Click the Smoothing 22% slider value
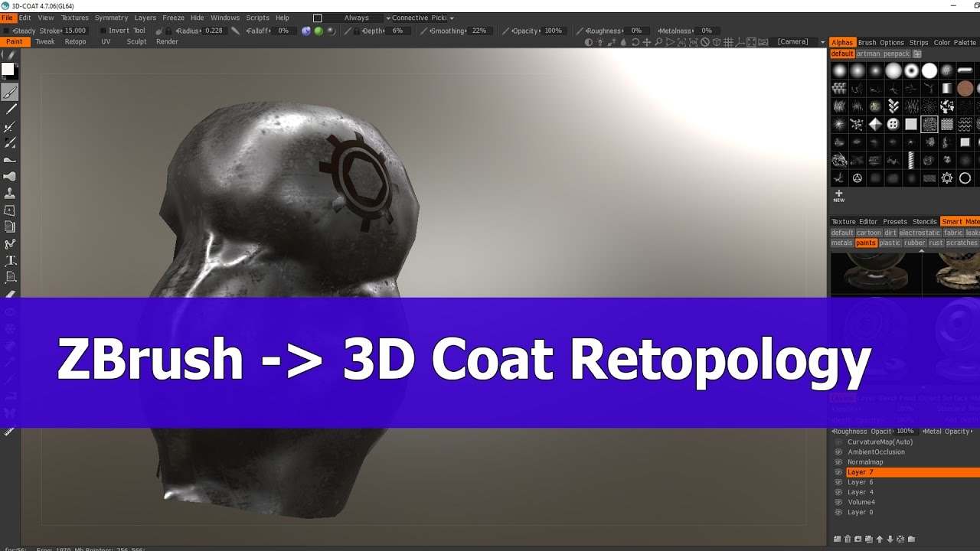The height and width of the screenshot is (551, 980). coord(479,31)
